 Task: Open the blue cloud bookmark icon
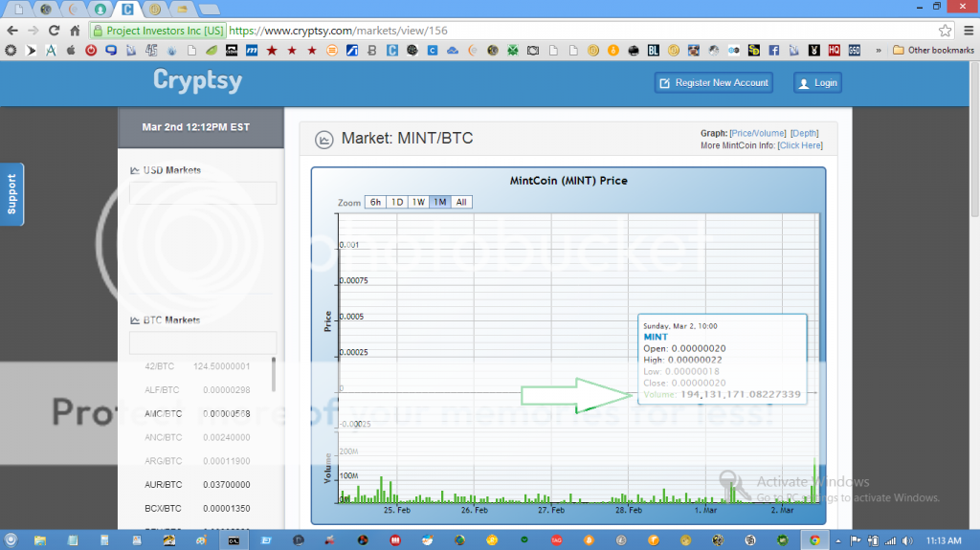coord(453,50)
